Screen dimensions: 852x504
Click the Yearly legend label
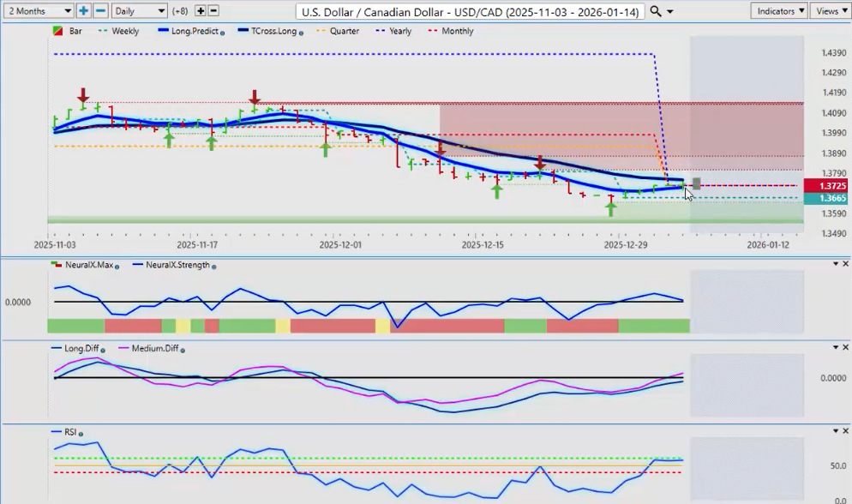tap(399, 31)
